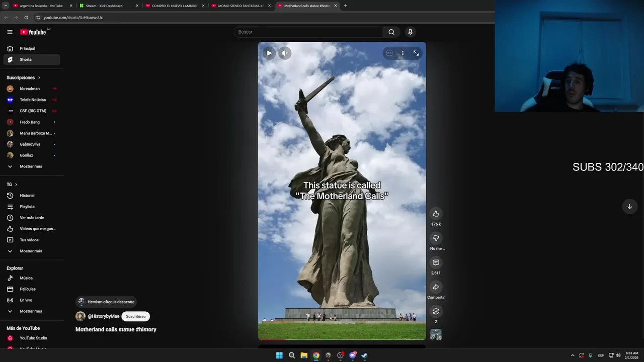The height and width of the screenshot is (362, 644).
Task: Expand Mostrar más under Tú
Action: pos(32,251)
